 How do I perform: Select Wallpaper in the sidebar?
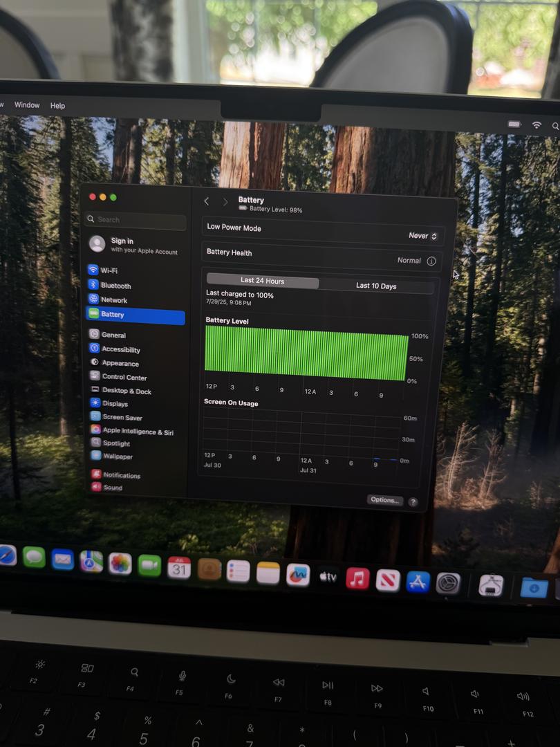pos(136,456)
